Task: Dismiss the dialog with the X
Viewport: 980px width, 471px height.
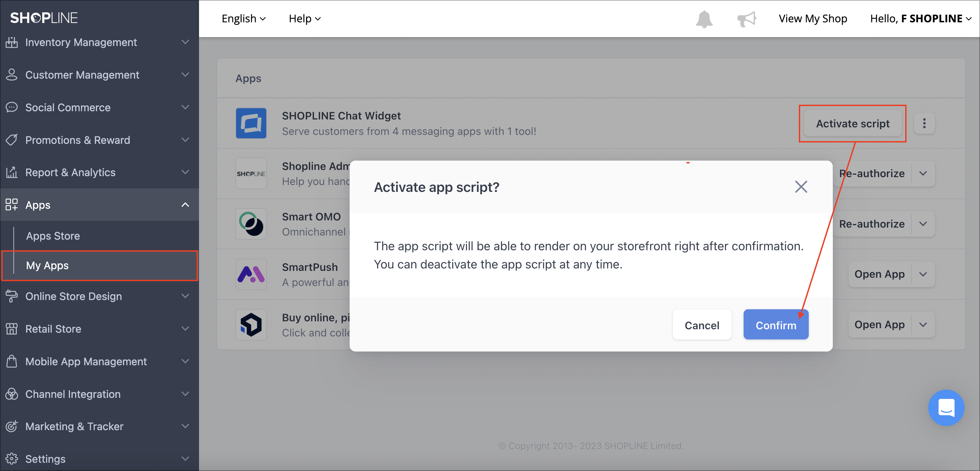Action: [801, 186]
